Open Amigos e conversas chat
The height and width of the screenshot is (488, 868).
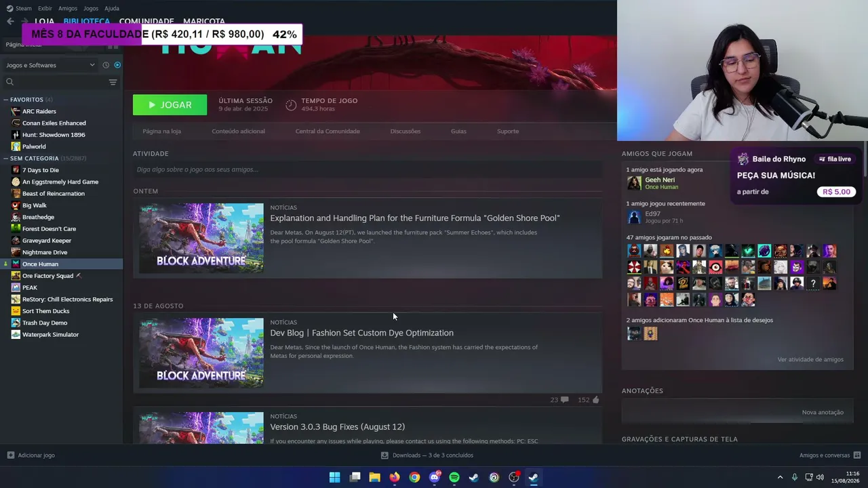coord(830,455)
